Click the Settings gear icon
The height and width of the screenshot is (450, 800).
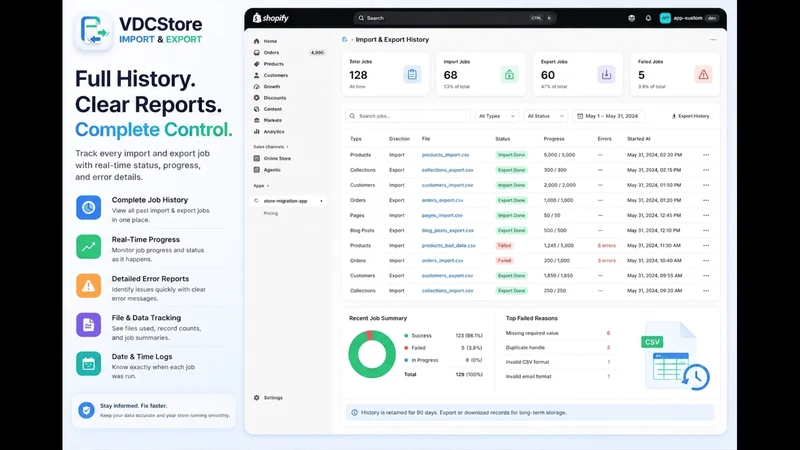257,397
